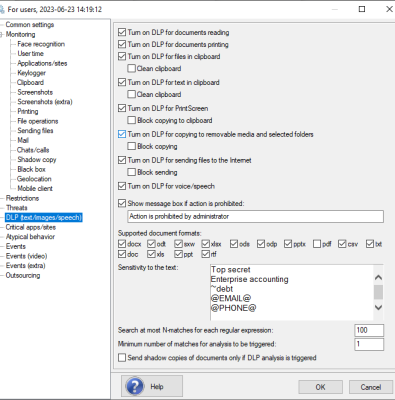Toggle Show message box if action prohibited
395x400 pixels.
[x=122, y=203]
